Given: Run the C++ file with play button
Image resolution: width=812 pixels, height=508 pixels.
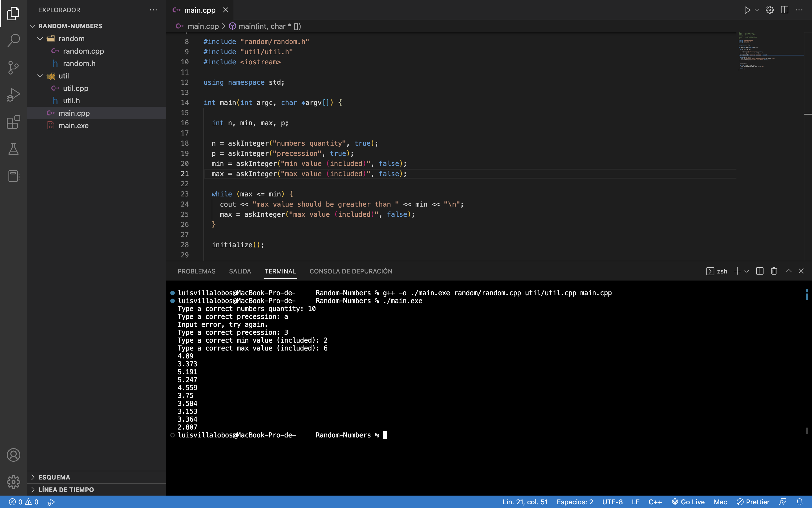Looking at the screenshot, I should (x=747, y=10).
